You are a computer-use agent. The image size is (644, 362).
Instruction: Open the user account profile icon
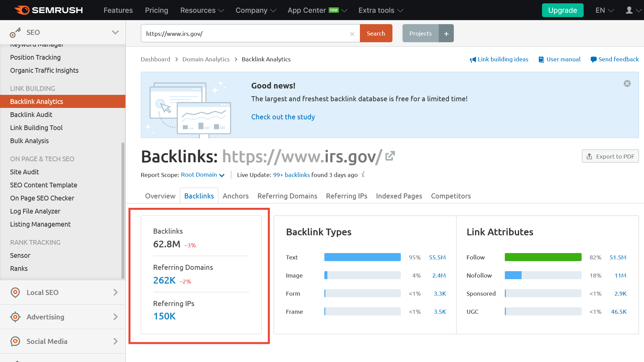point(629,10)
